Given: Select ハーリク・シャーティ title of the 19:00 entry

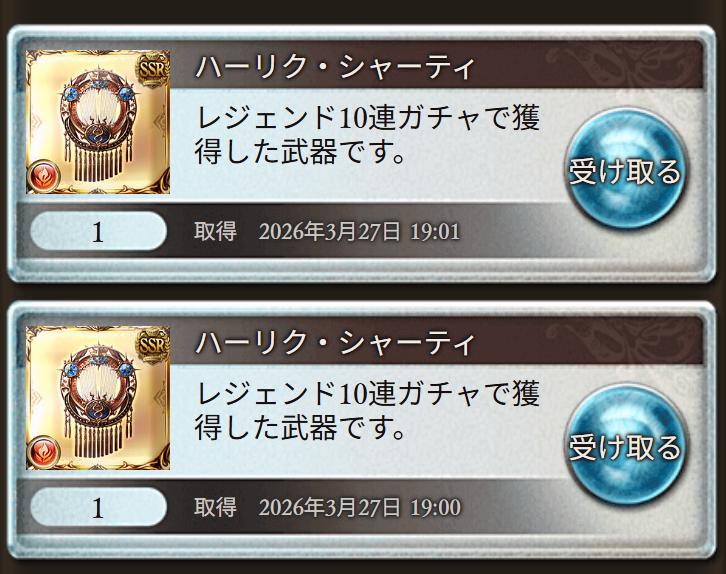Looking at the screenshot, I should (335, 343).
